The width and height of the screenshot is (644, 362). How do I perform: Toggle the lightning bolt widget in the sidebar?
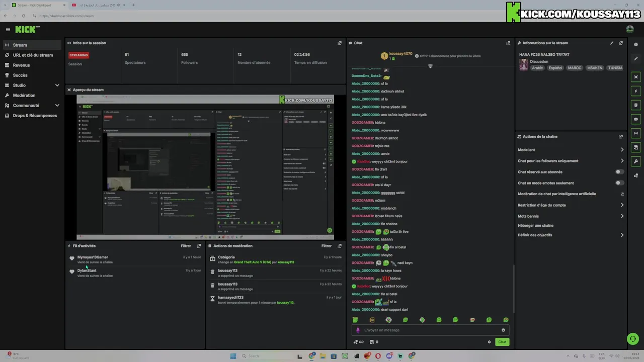(636, 91)
